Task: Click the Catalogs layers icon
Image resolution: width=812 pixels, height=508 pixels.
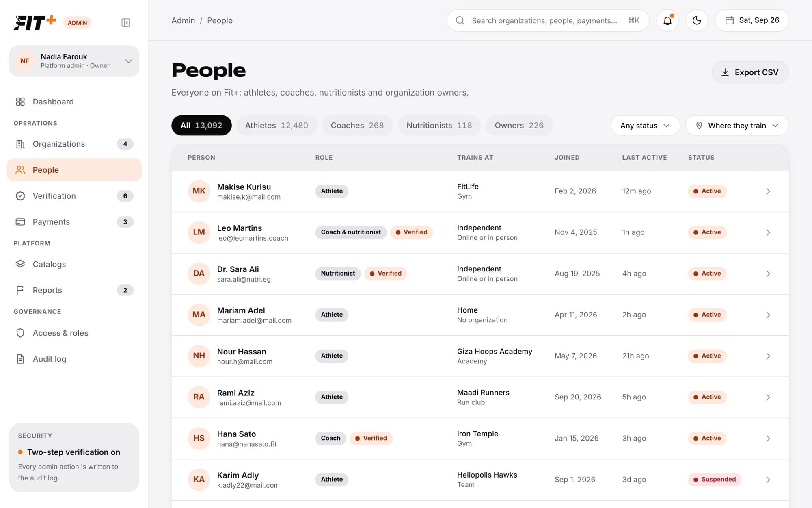Action: click(x=20, y=264)
